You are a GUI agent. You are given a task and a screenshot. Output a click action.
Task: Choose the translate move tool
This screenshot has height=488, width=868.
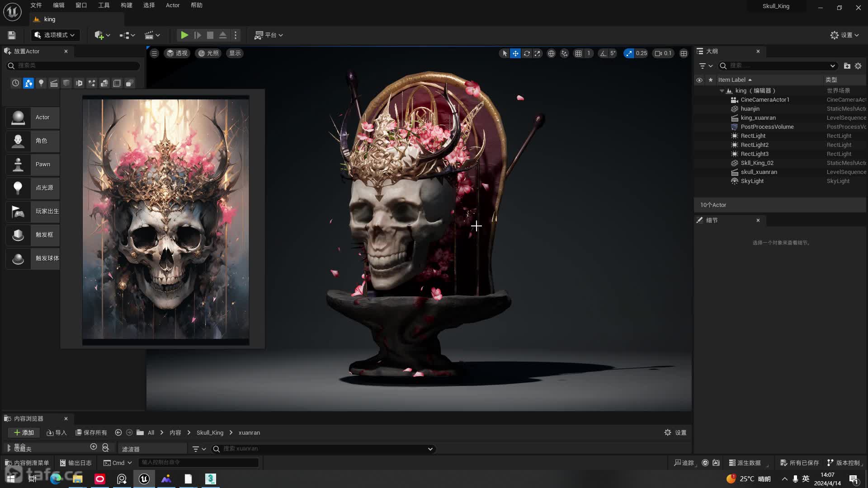coord(515,53)
